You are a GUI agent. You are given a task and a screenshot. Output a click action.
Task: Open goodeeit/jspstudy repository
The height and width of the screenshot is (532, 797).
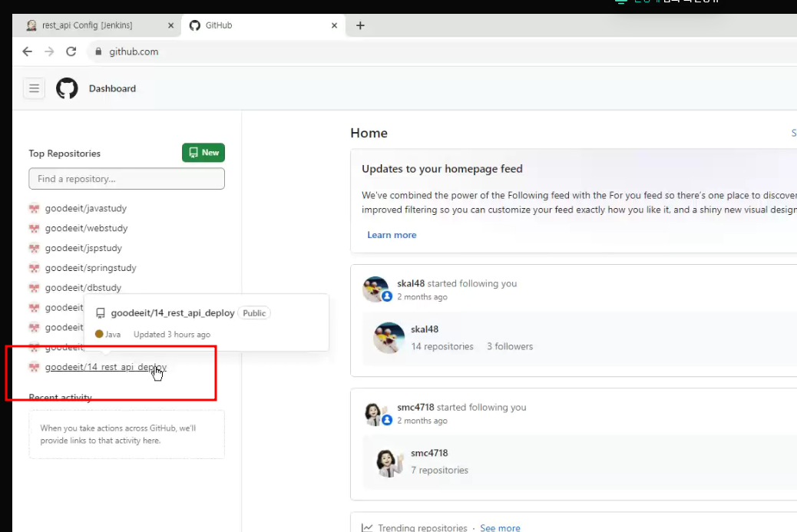[84, 248]
